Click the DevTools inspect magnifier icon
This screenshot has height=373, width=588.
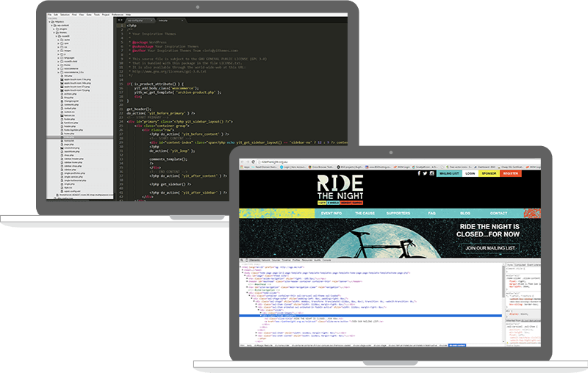click(242, 260)
